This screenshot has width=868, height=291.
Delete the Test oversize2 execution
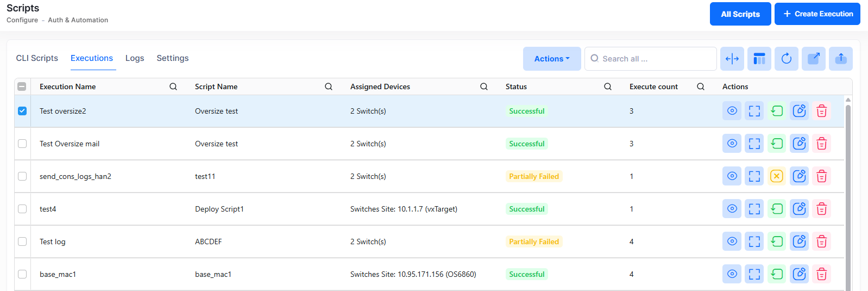point(822,111)
